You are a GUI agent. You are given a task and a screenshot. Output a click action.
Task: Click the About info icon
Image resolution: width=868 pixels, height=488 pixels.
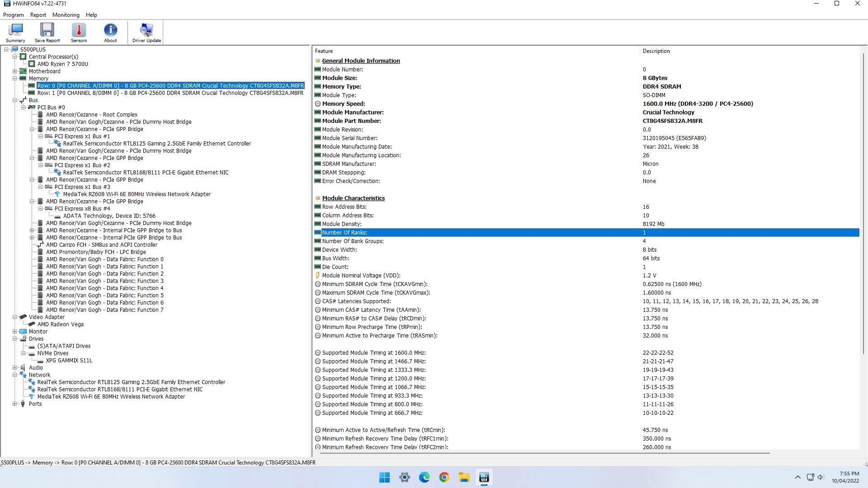point(110,33)
